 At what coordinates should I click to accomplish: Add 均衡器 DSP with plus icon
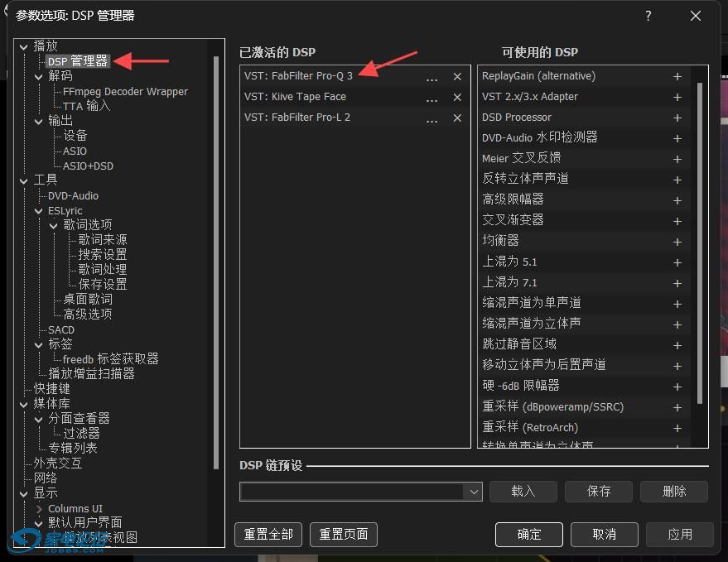(x=677, y=242)
